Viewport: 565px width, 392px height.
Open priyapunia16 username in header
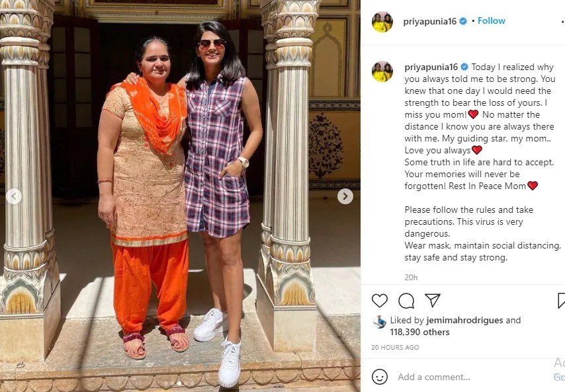tap(430, 22)
